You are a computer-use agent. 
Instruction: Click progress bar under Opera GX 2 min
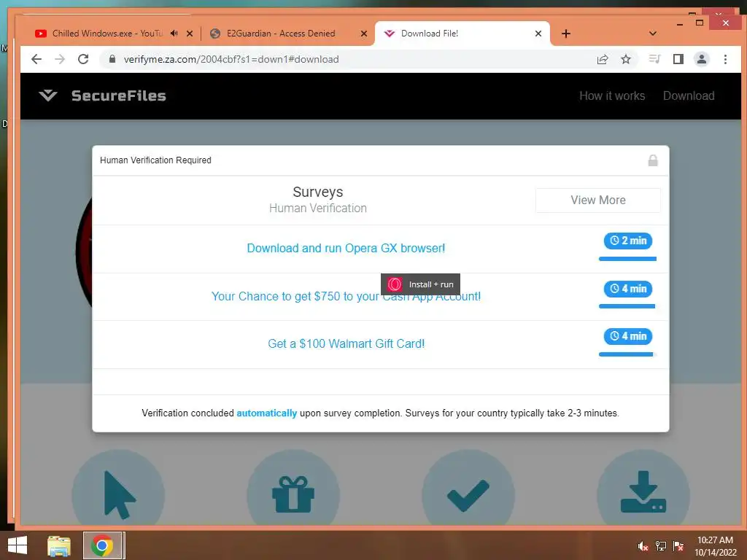627,259
